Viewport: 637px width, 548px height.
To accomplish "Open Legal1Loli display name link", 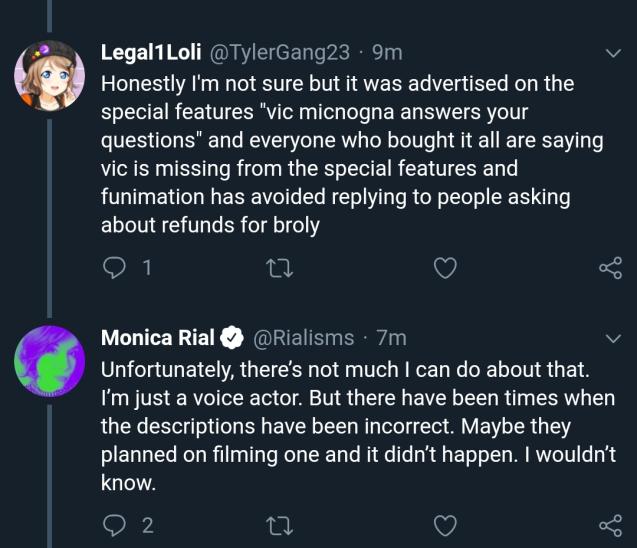I will click(151, 52).
